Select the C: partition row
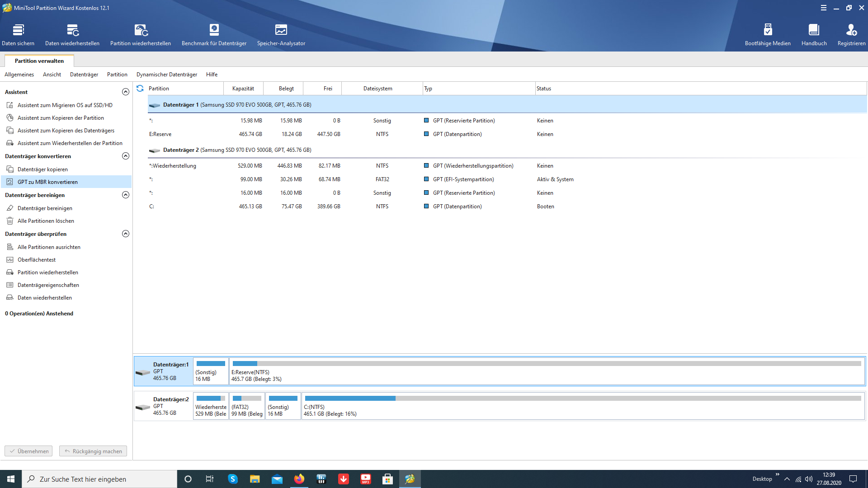Image resolution: width=868 pixels, height=488 pixels. tap(507, 206)
